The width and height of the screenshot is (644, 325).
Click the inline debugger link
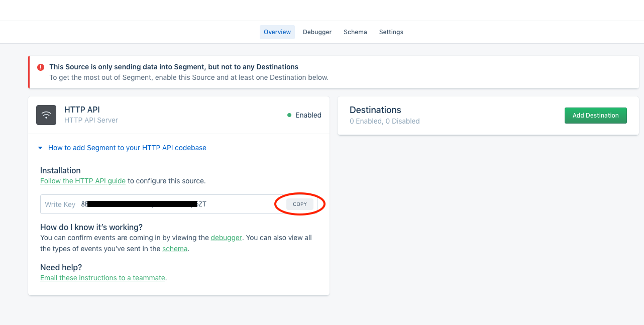point(226,238)
